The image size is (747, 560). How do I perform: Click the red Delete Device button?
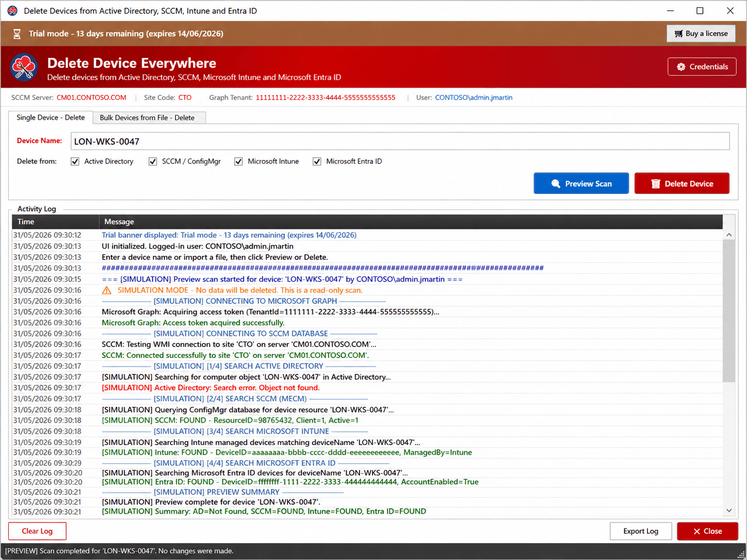click(681, 184)
